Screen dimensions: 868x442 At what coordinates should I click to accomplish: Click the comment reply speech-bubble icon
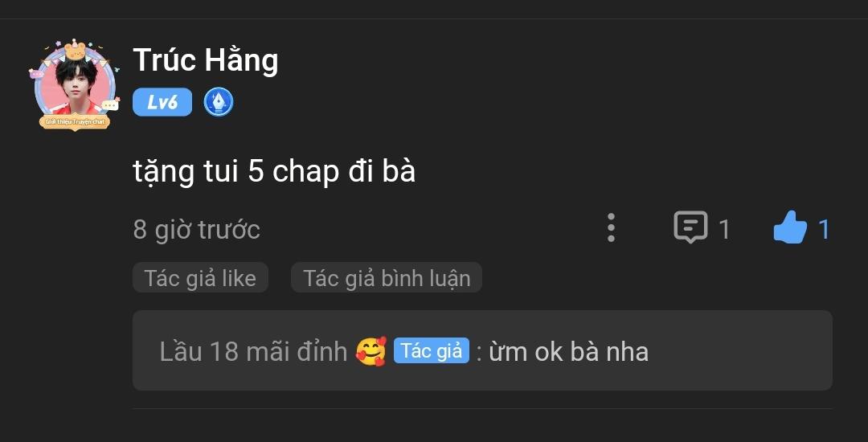tap(690, 227)
